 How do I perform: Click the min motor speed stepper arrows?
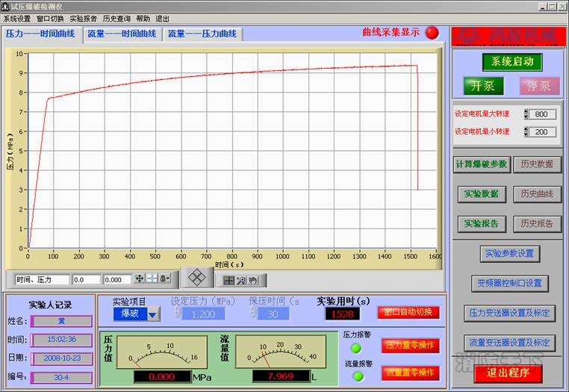526,131
